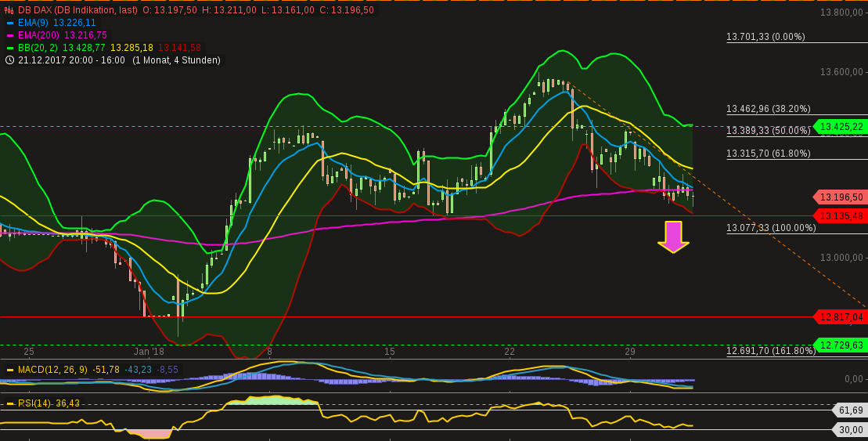Click the date axis label 29
This screenshot has width=868, height=441.
coord(630,352)
